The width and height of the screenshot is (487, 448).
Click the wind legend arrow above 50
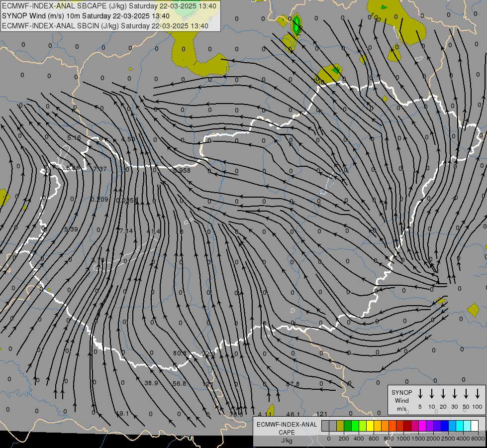466,393
